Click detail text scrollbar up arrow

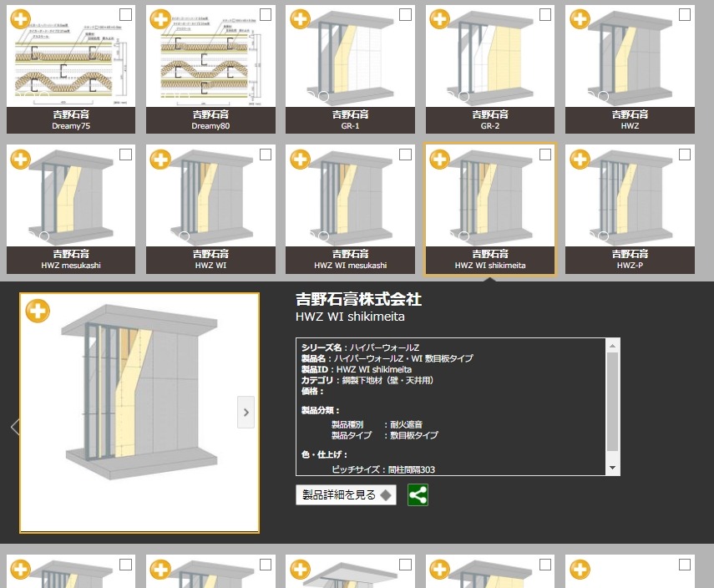point(612,346)
